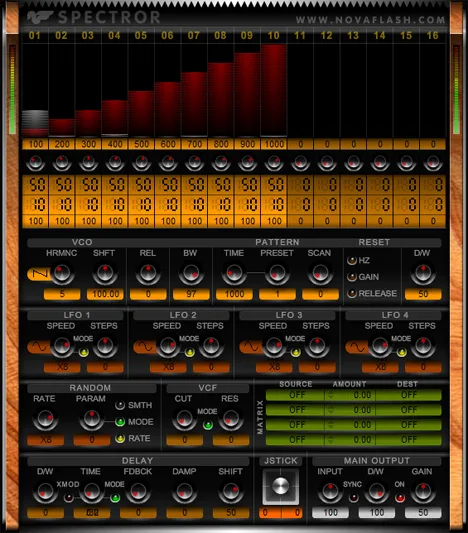Toggle the RESET HZ radio light
Viewport: 468px width, 533px height.
click(x=352, y=260)
